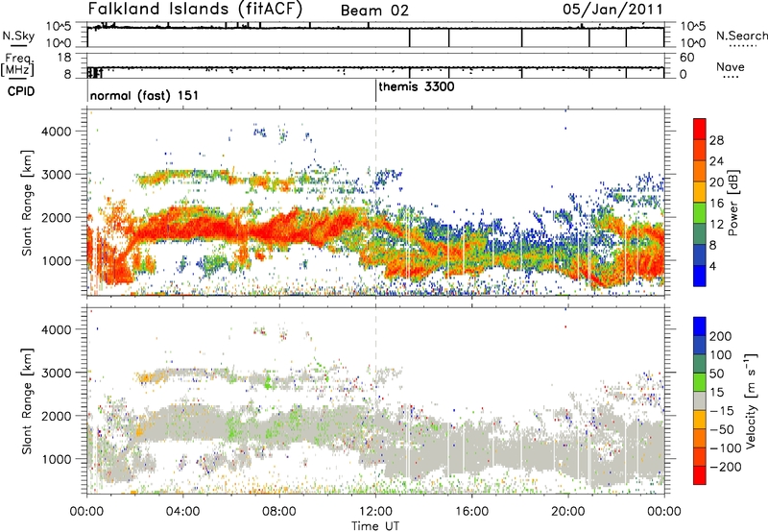The height and width of the screenshot is (532, 768).
Task: Pick the gray -15 to 15 Velocity segment
Action: click(x=700, y=400)
